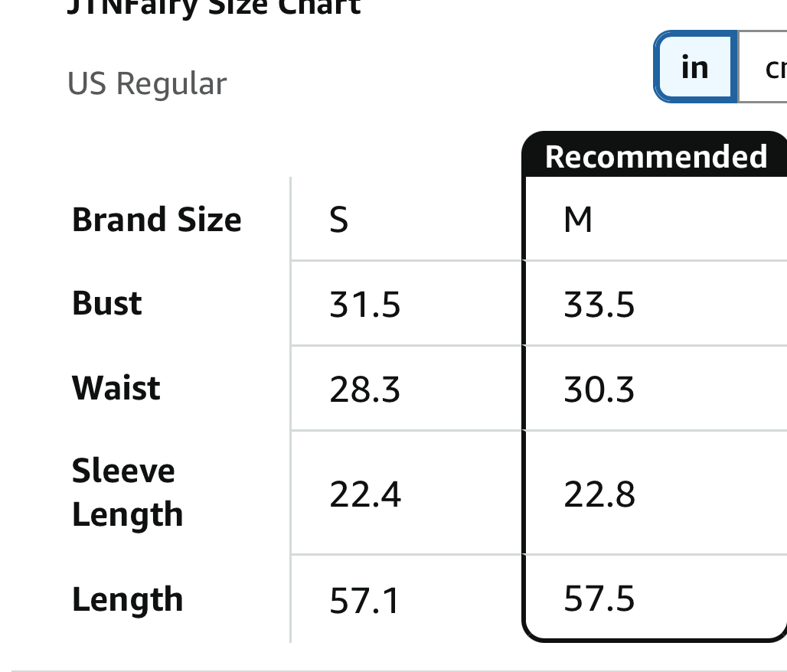Click the Sleeve Length row label
787x672 pixels.
point(127,492)
